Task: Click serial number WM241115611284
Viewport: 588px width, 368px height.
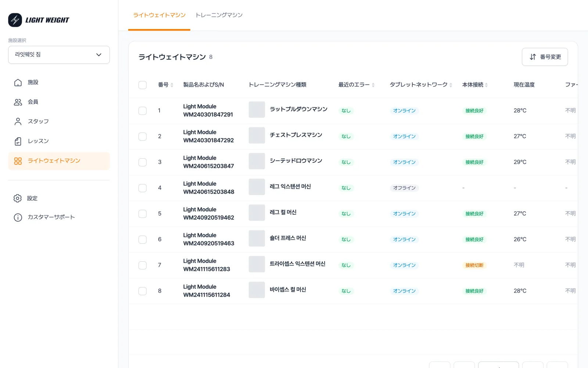Action: tap(207, 295)
